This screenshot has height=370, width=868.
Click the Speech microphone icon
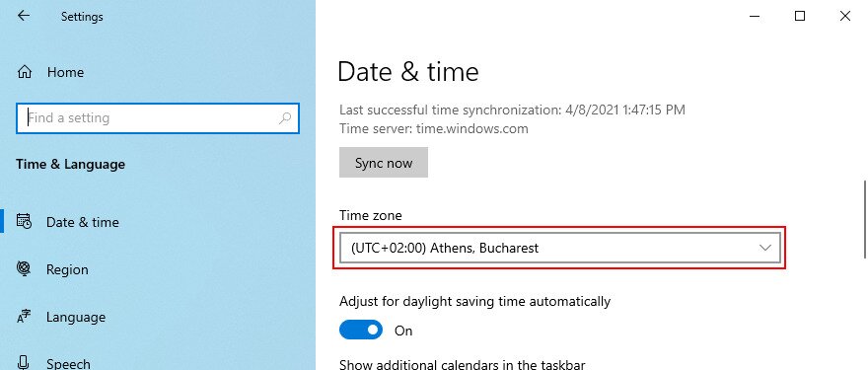(x=25, y=363)
